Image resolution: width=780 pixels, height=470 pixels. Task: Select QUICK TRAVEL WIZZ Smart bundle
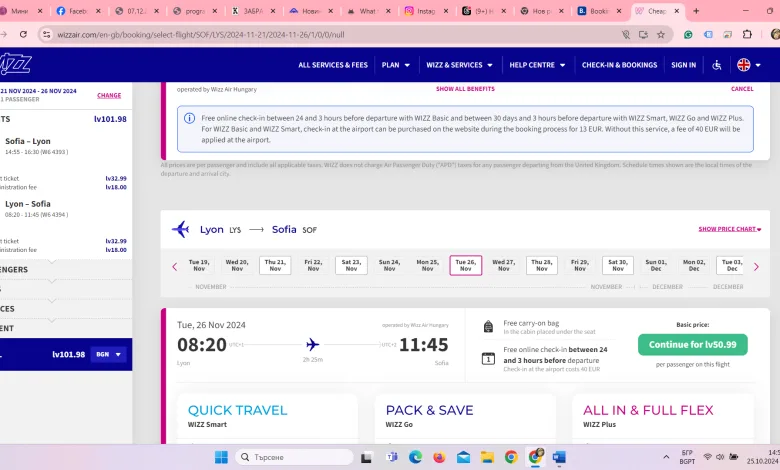(x=267, y=418)
